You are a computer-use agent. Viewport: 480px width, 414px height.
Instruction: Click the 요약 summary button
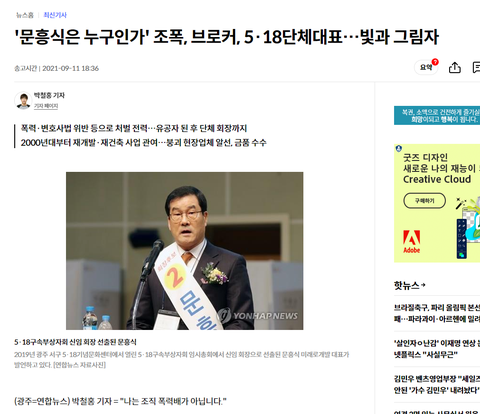tap(426, 68)
